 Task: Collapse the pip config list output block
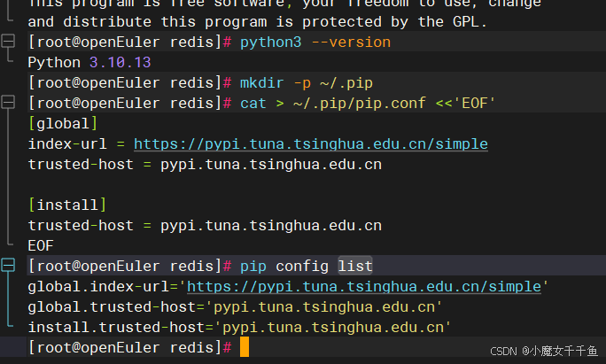pos(8,265)
